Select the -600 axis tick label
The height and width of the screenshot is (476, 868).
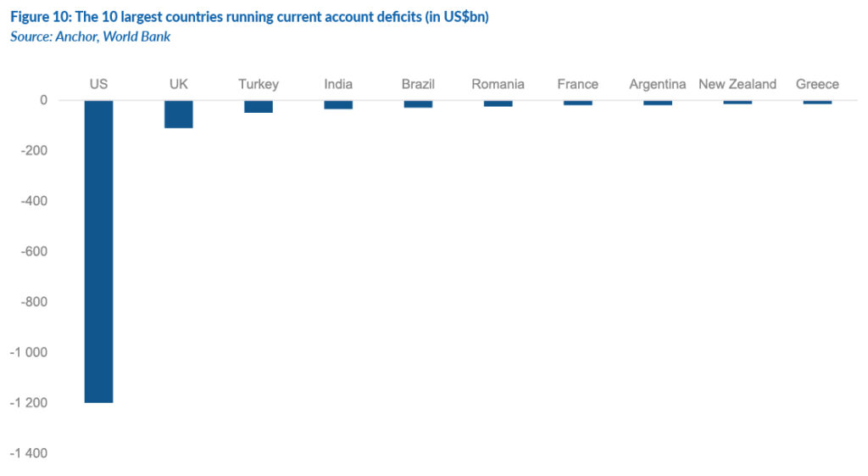[34, 251]
